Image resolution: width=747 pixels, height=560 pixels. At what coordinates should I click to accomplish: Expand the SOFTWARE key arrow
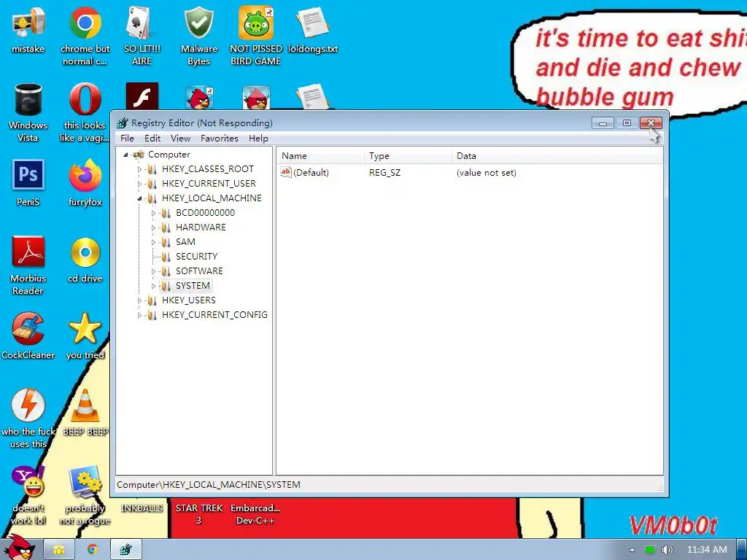tap(153, 271)
